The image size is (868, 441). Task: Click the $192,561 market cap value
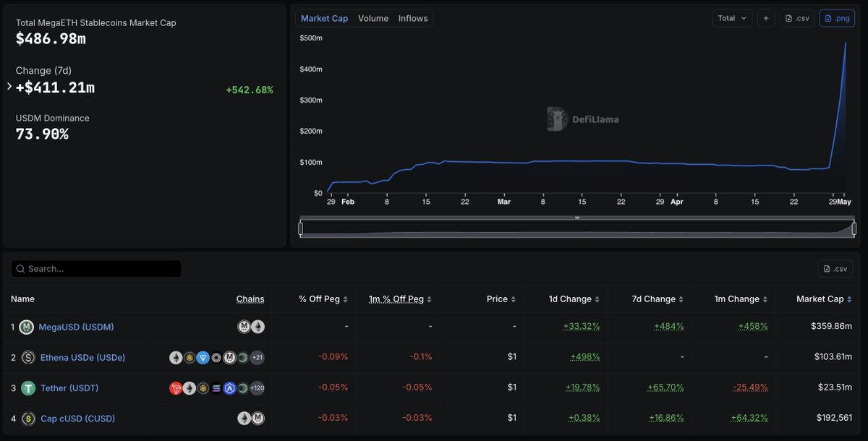pos(833,419)
